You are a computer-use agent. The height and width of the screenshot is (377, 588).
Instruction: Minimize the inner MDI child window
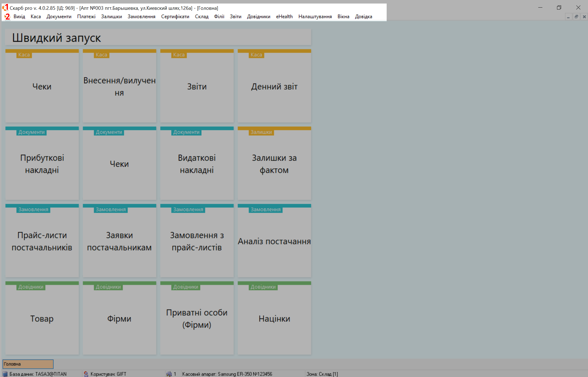click(x=568, y=17)
